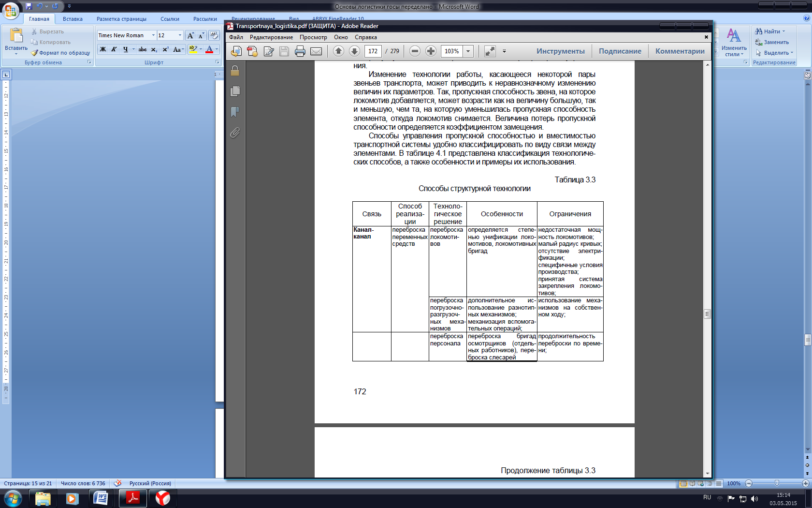Screen dimensions: 812x508
Task: Toggle superscript (x²) in Word
Action: 165,49
